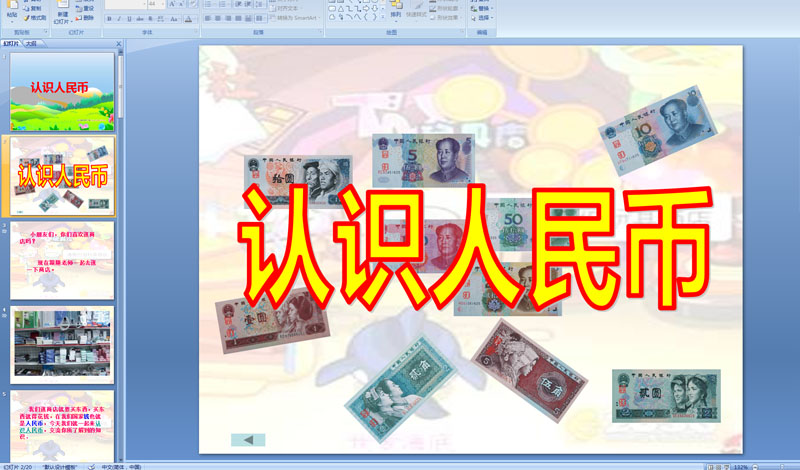Click the Increase Indent icon
800x470 pixels.
248,4
